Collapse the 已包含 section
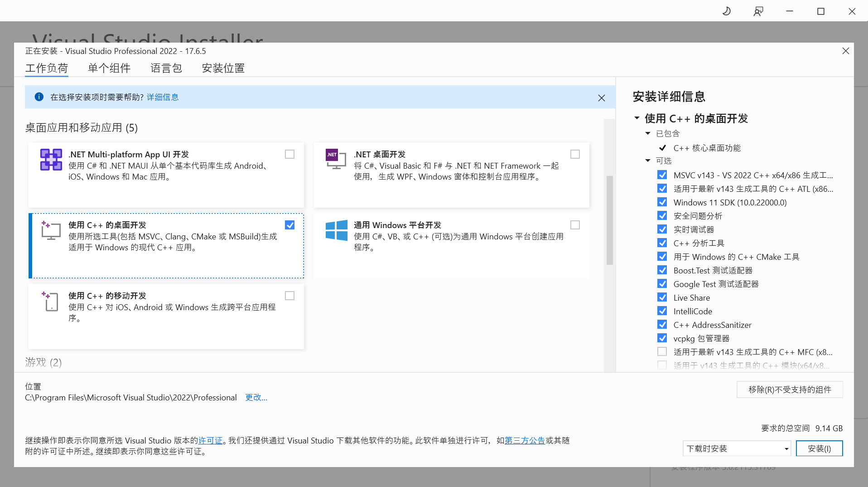 (x=647, y=133)
